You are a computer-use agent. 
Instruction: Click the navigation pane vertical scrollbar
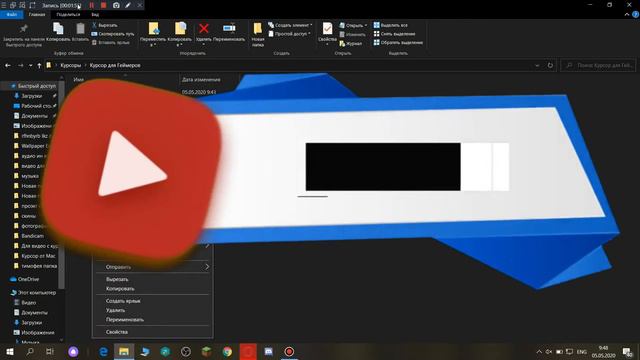61,184
